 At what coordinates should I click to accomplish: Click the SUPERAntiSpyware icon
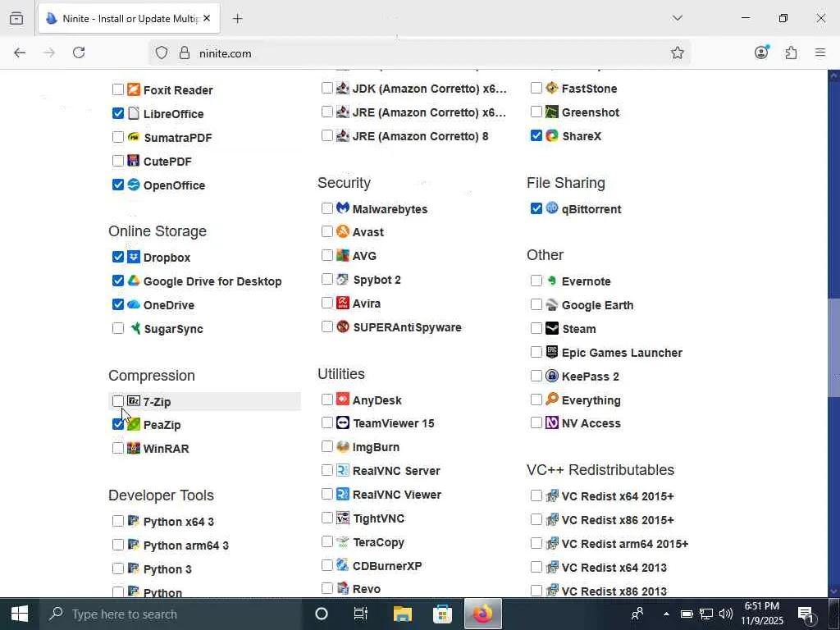click(343, 326)
